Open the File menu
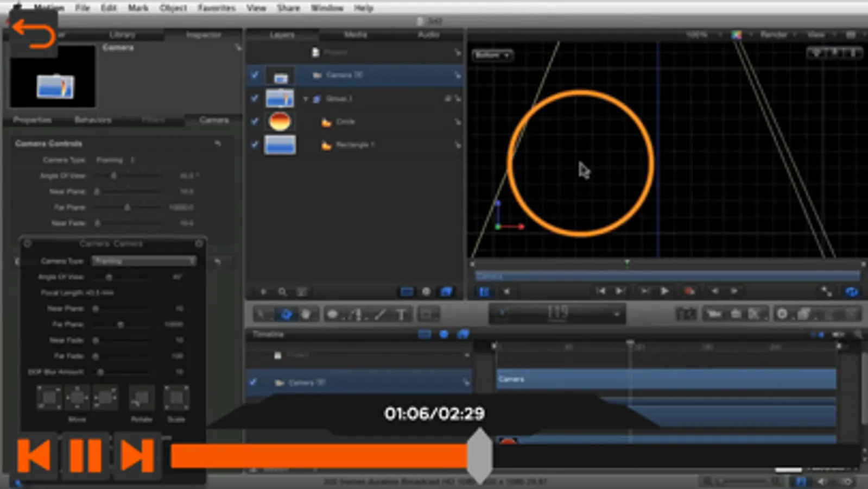Viewport: 868px width, 489px height. point(83,8)
